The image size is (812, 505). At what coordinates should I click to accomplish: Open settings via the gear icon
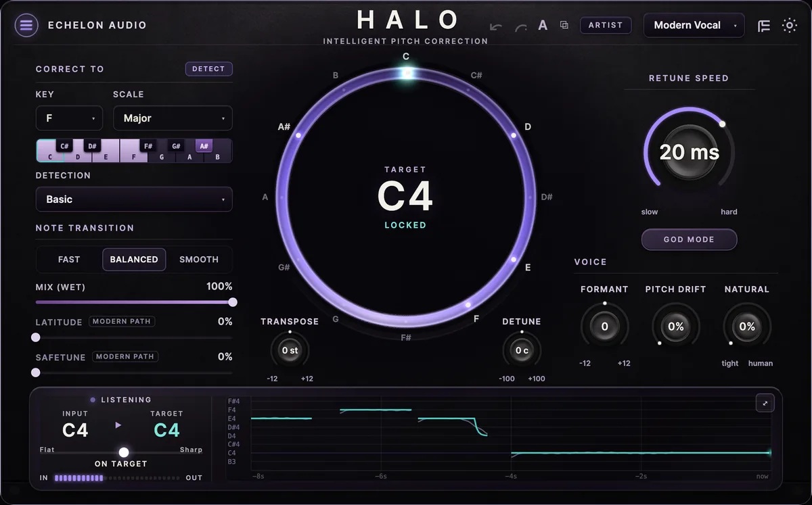[x=789, y=26]
